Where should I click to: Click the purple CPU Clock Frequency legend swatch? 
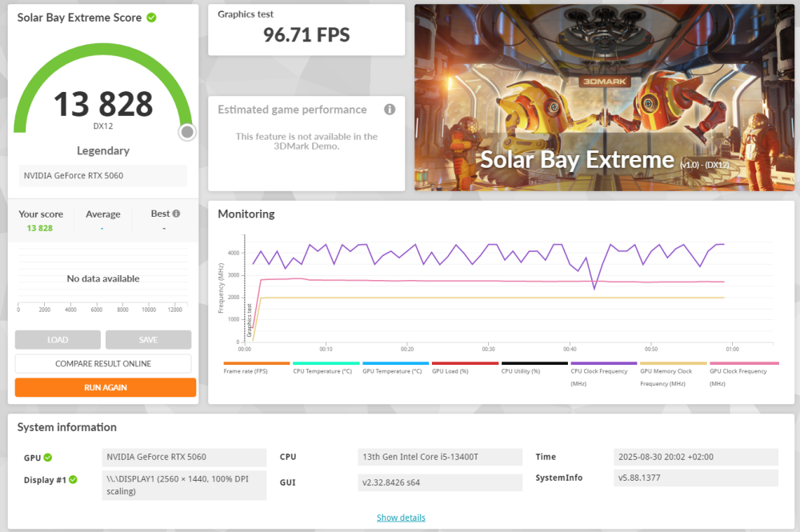[603, 363]
